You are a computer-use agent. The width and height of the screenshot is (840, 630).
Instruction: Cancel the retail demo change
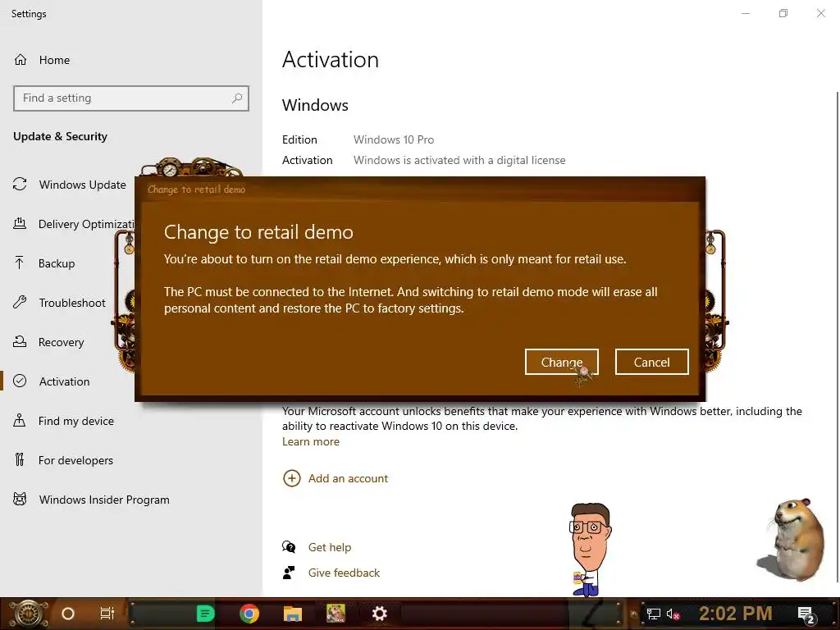click(x=651, y=362)
